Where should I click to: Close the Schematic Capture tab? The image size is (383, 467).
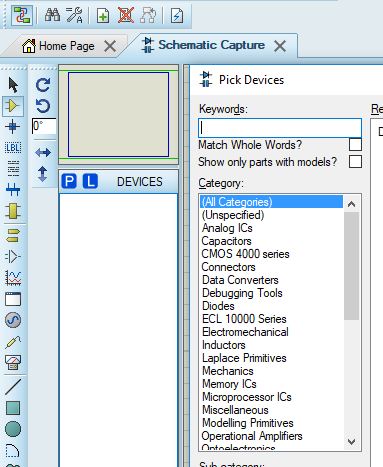(280, 46)
